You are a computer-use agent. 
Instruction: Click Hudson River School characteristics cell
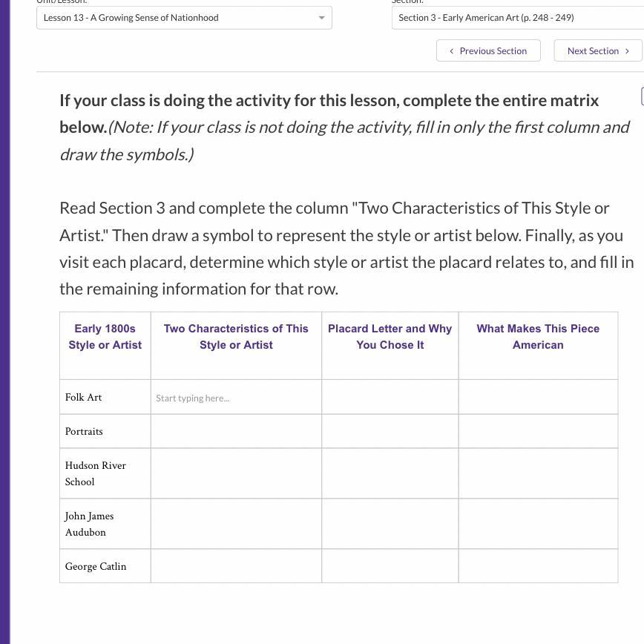click(236, 473)
